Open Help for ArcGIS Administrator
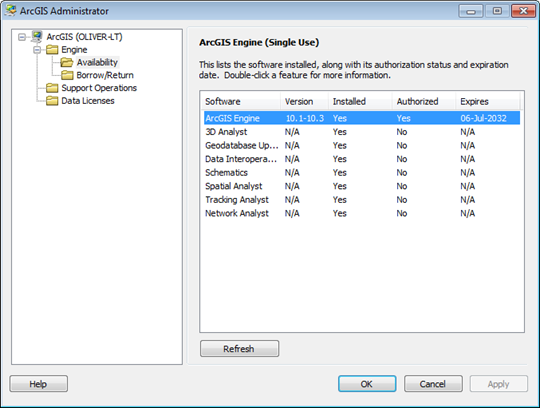The image size is (540, 408). pyautogui.click(x=39, y=384)
